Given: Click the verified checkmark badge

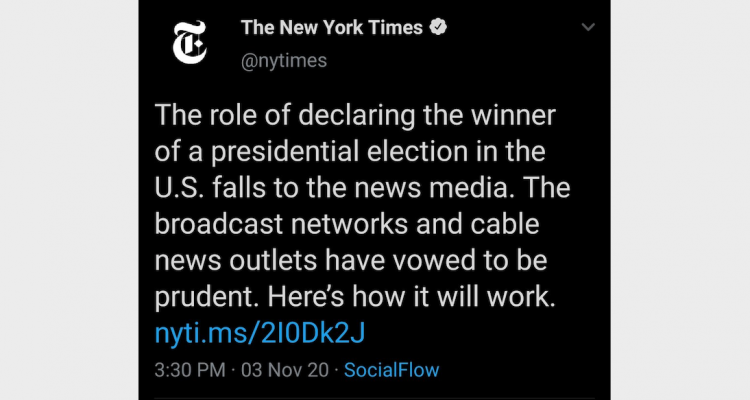Looking at the screenshot, I should coord(438,27).
